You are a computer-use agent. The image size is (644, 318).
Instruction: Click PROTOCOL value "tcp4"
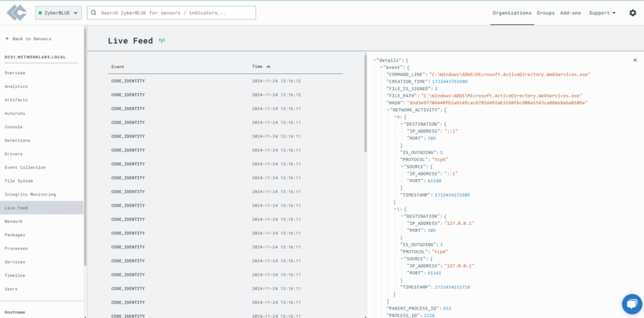pos(438,251)
